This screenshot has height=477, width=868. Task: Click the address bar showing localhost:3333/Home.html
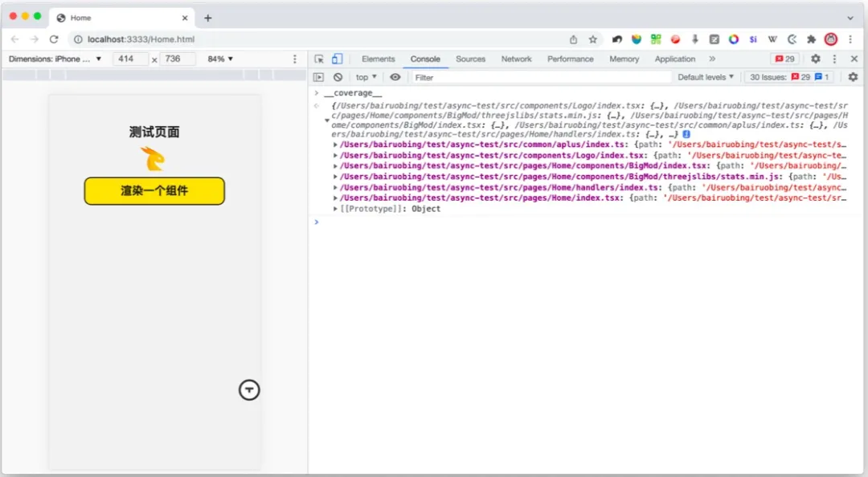[x=321, y=39]
